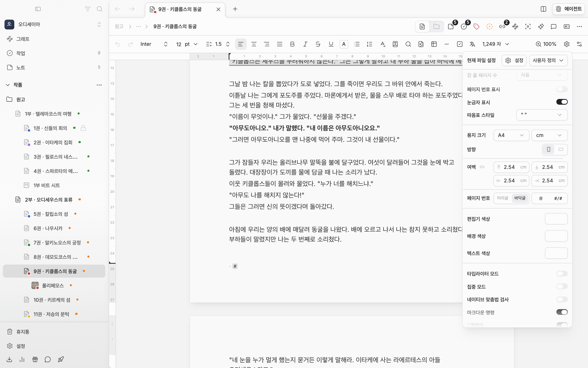The height and width of the screenshot is (368, 588).
Task: Open the 그래프 sidebar item
Action: point(54,39)
